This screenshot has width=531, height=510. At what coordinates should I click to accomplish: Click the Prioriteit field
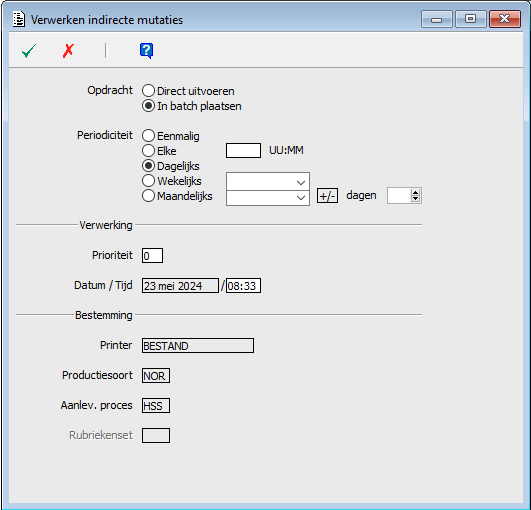152,255
